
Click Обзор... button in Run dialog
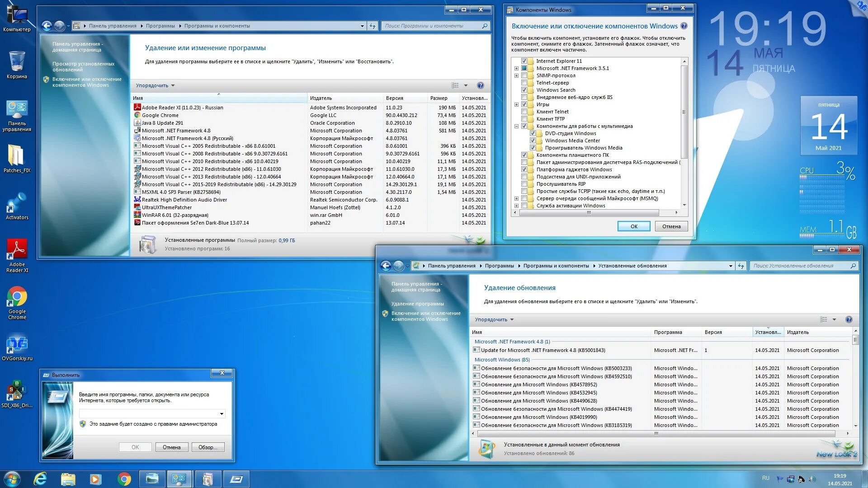pyautogui.click(x=208, y=447)
